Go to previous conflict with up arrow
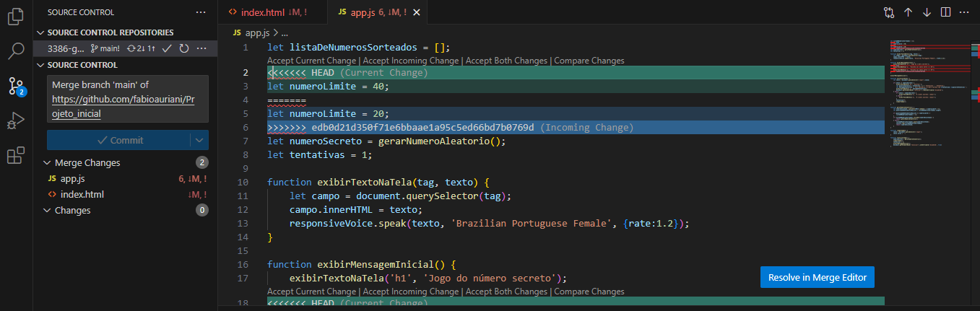 pos(909,12)
